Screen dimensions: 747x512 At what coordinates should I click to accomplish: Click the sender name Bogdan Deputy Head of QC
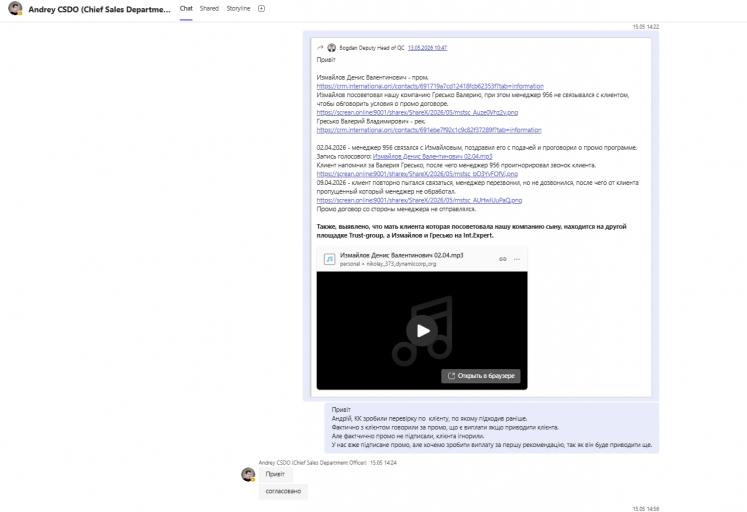pyautogui.click(x=372, y=48)
